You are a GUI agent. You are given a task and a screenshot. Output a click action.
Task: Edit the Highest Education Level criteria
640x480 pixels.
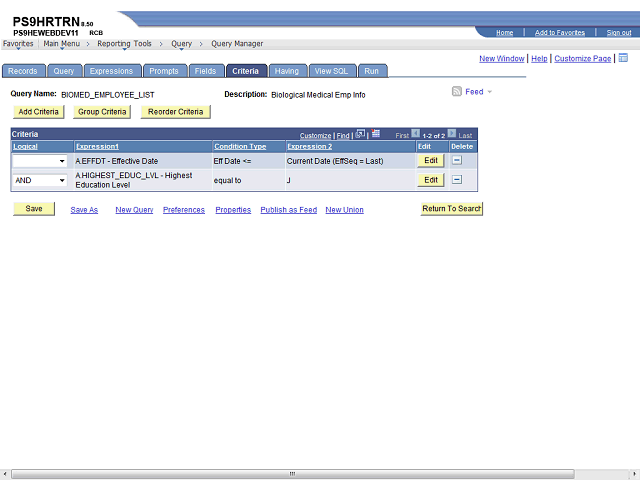click(431, 180)
